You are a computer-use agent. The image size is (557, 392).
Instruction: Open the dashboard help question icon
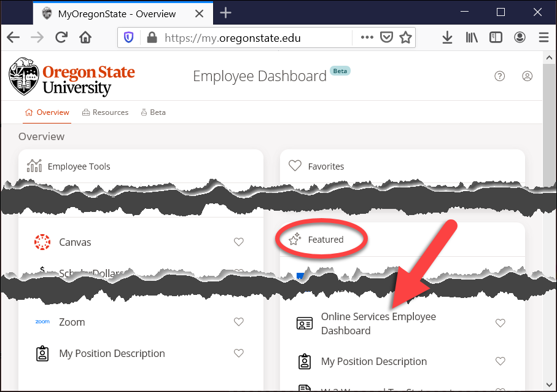click(499, 76)
